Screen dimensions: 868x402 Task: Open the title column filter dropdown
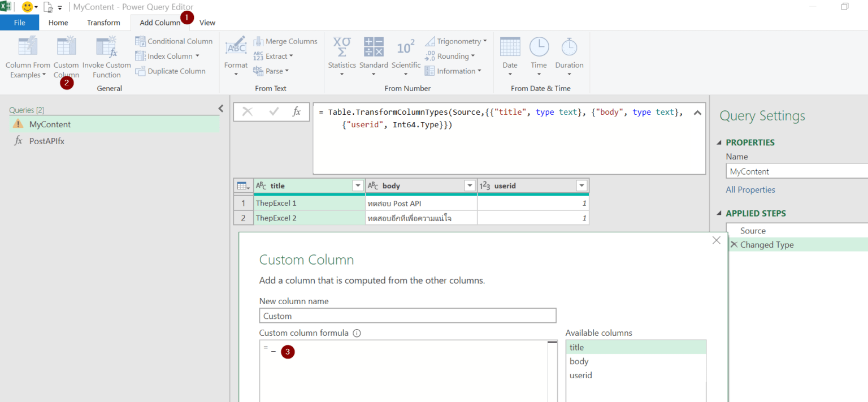[x=357, y=185]
